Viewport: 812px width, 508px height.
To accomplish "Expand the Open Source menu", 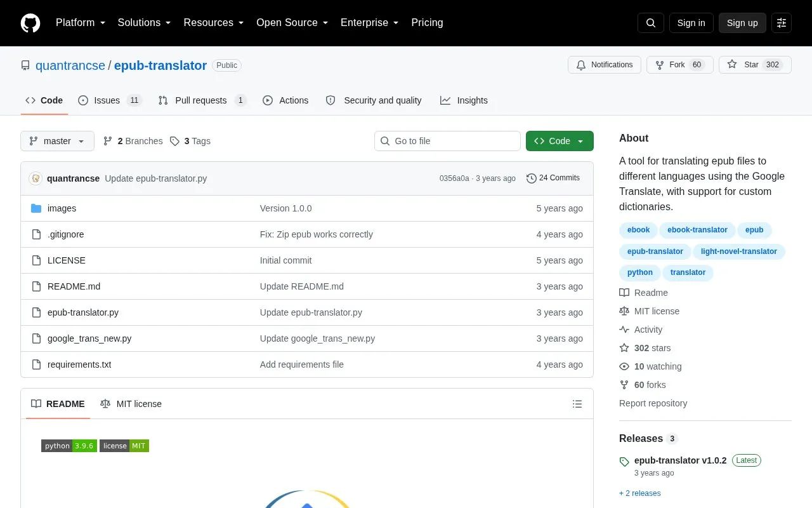I will [x=292, y=23].
